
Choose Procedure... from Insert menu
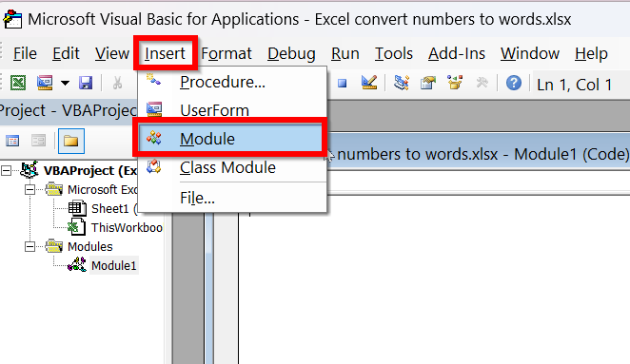pyautogui.click(x=232, y=82)
